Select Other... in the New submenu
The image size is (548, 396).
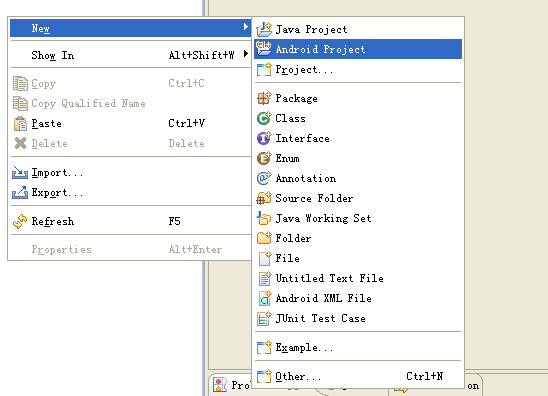(358, 376)
